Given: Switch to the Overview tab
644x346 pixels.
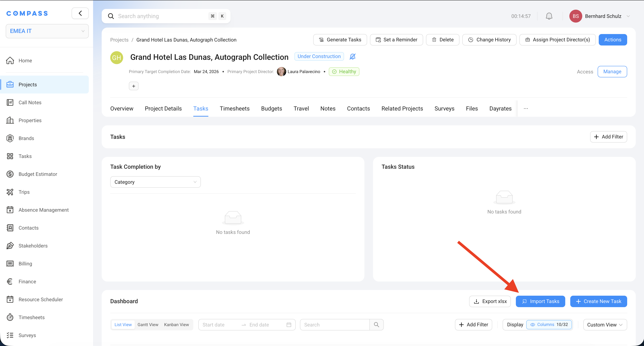Looking at the screenshot, I should tap(122, 109).
